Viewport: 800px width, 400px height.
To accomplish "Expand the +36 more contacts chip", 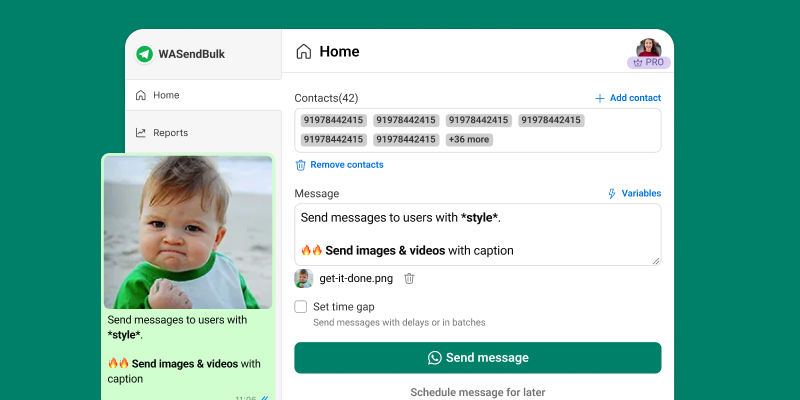I will click(469, 139).
